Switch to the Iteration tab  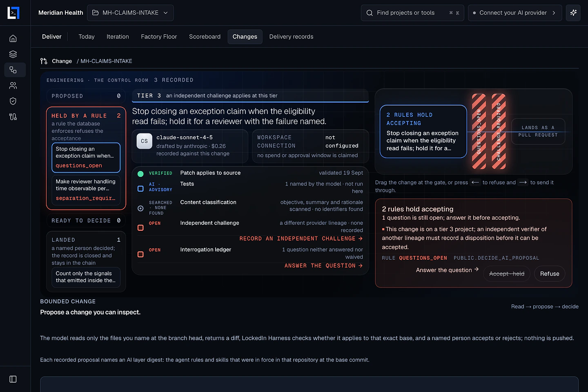tap(118, 37)
